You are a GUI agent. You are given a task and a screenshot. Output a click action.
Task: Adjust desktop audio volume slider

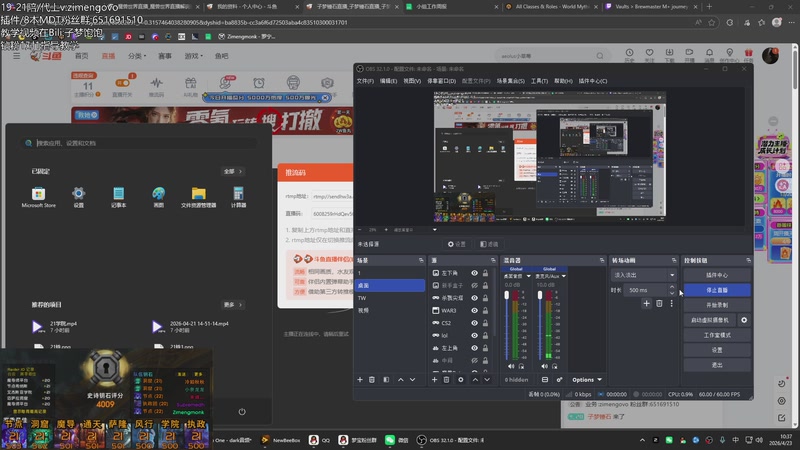(x=507, y=325)
